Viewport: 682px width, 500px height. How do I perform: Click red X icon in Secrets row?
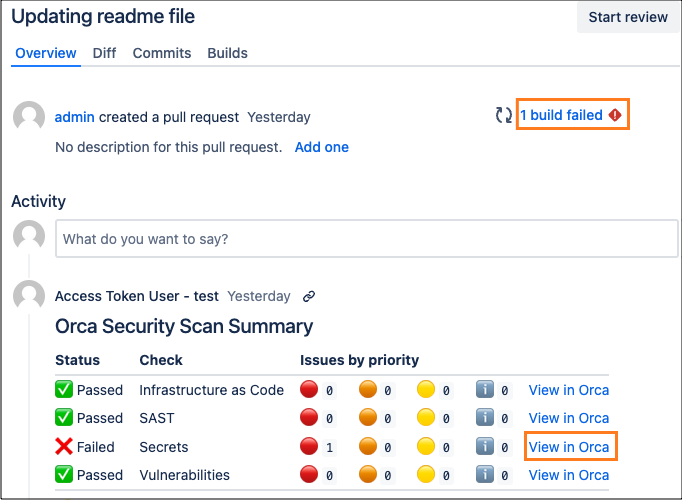pyautogui.click(x=64, y=446)
